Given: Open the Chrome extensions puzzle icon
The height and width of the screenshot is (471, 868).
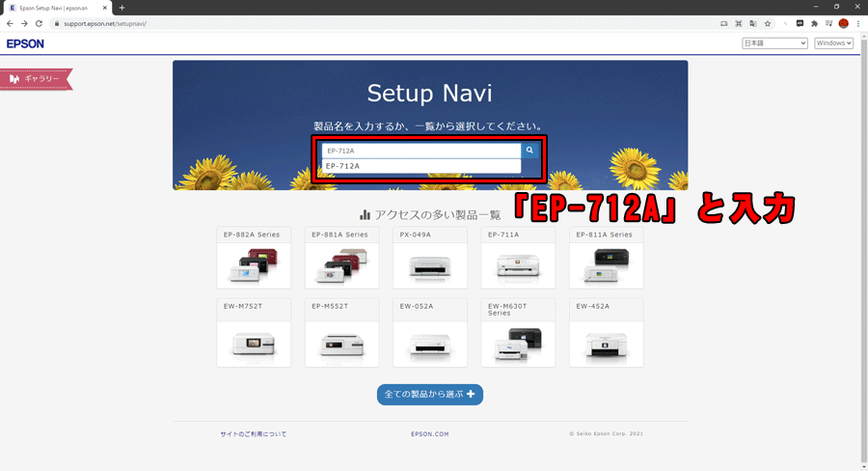Looking at the screenshot, I should point(814,24).
